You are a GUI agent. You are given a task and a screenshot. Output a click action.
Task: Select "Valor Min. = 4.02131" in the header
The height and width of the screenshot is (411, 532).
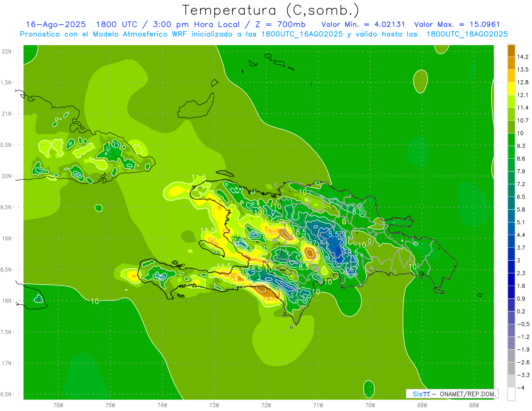[x=363, y=24]
